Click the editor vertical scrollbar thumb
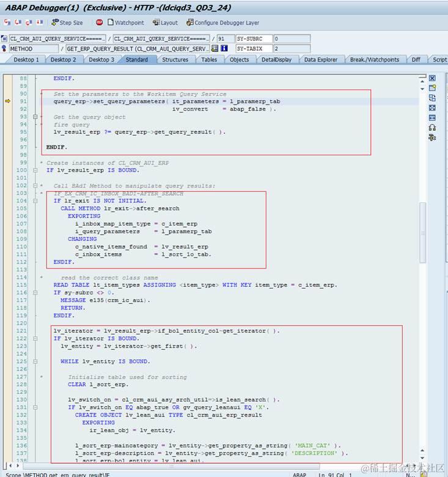 click(422, 233)
